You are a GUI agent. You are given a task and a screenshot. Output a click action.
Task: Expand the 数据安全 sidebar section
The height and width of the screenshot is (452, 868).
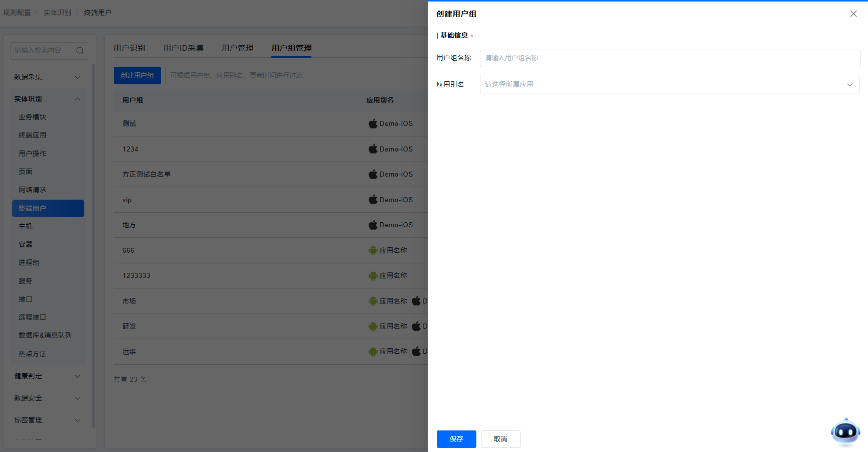click(48, 398)
